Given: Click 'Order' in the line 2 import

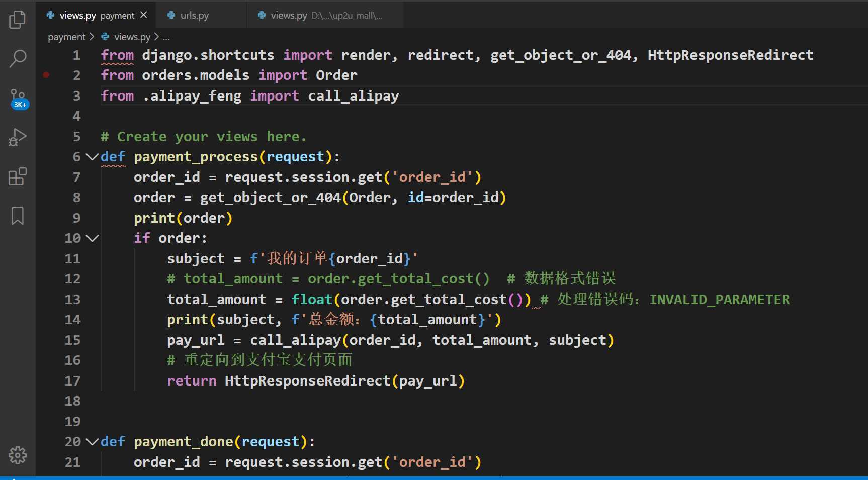Looking at the screenshot, I should pyautogui.click(x=336, y=75).
